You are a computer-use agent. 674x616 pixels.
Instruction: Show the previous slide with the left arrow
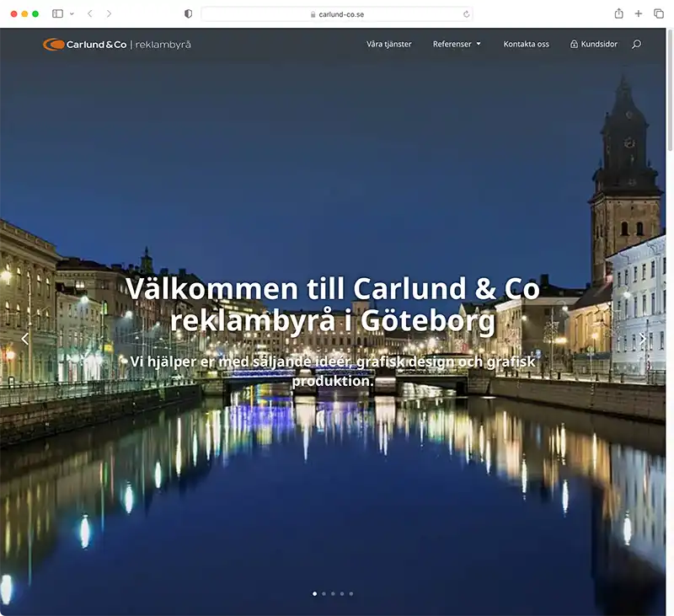point(25,339)
